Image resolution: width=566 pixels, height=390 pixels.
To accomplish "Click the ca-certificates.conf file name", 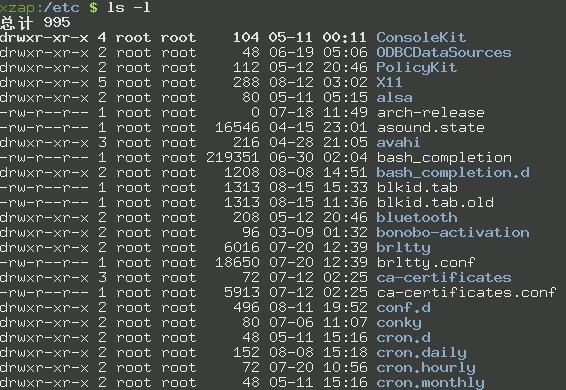I will point(466,292).
